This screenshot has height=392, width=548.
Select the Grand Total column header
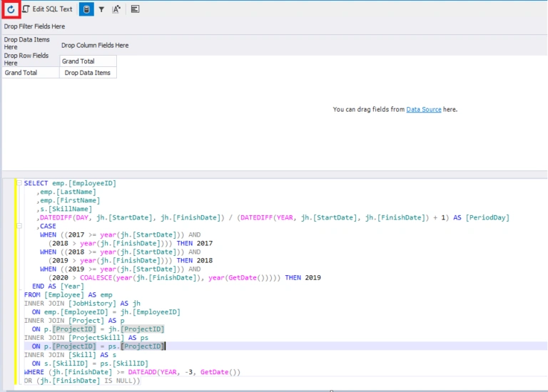[x=88, y=61]
